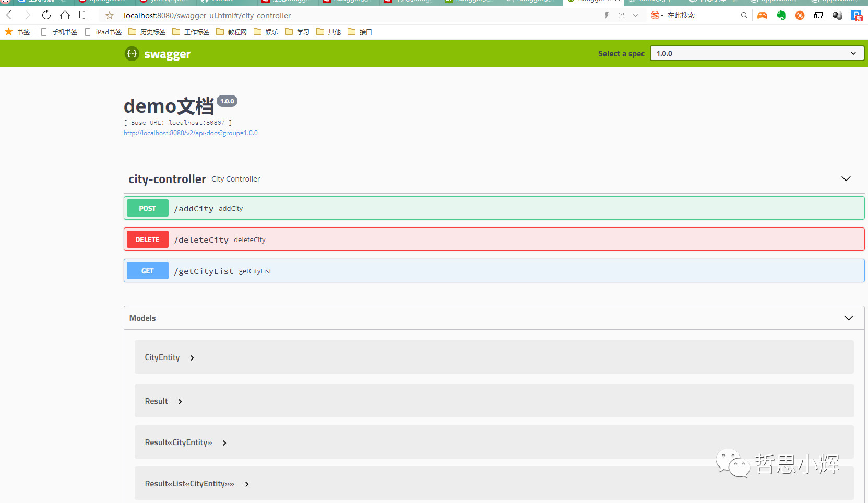Open the 历史标签 bookmark folder
Screen dimensions: 868x503
coord(147,32)
